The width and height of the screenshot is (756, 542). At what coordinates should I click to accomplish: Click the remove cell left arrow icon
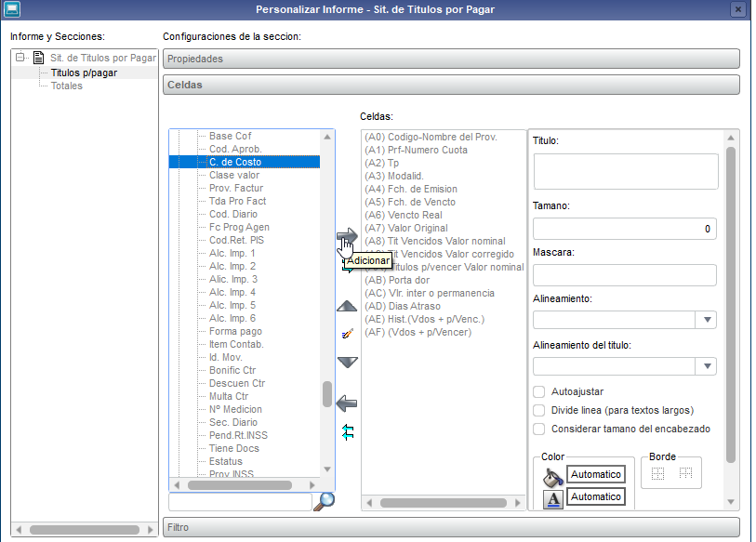click(x=347, y=403)
